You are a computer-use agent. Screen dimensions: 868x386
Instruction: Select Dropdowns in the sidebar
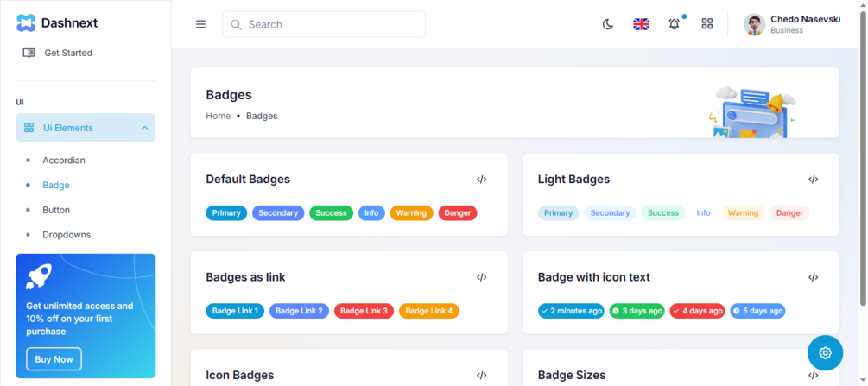click(67, 235)
